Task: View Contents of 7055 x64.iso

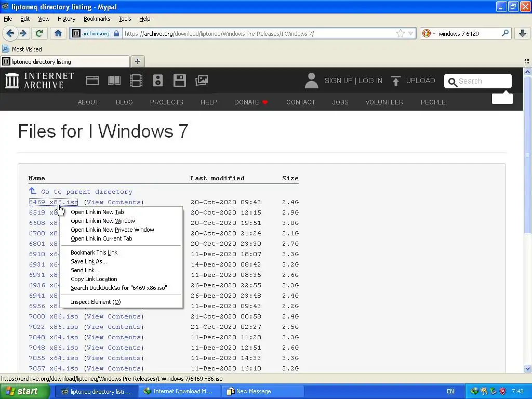Action: click(114, 358)
